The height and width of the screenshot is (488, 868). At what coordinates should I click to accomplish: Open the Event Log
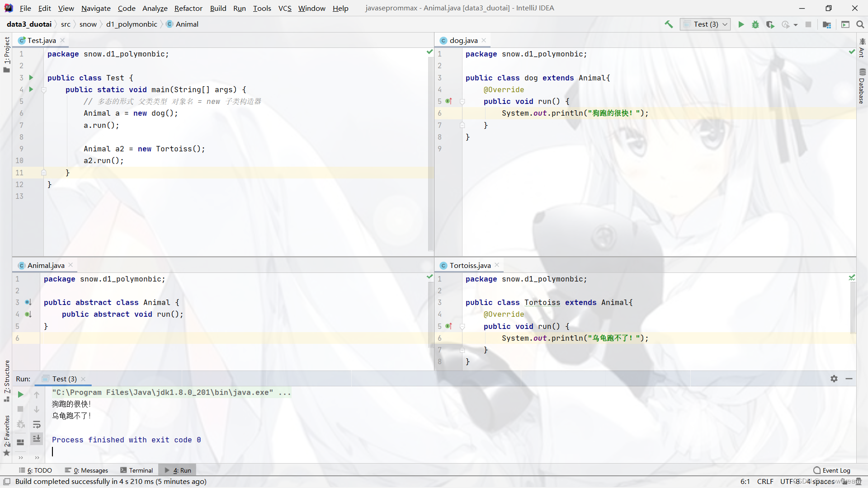pos(832,470)
